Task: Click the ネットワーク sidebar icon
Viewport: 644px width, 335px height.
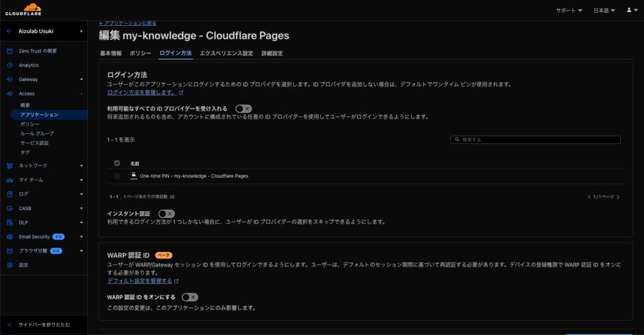Action: point(10,166)
